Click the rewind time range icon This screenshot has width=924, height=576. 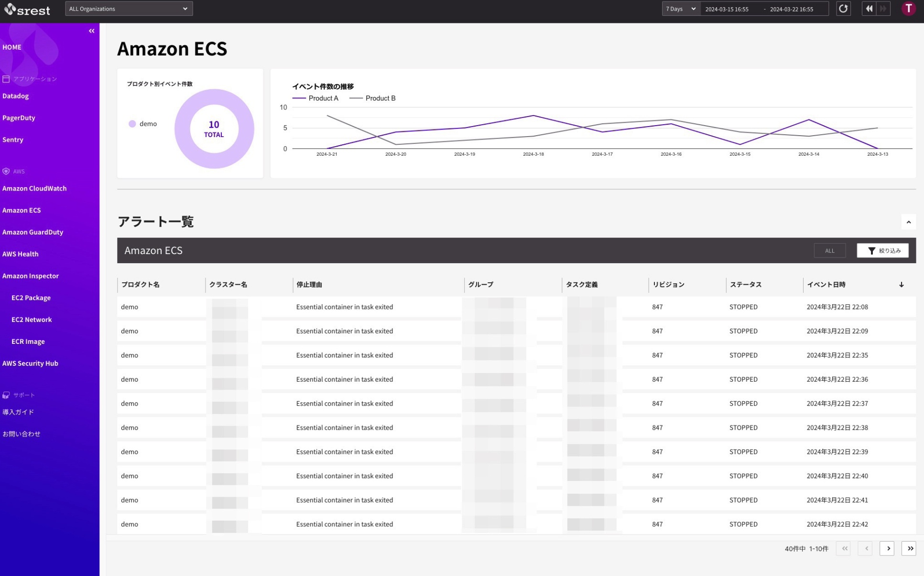coord(869,9)
